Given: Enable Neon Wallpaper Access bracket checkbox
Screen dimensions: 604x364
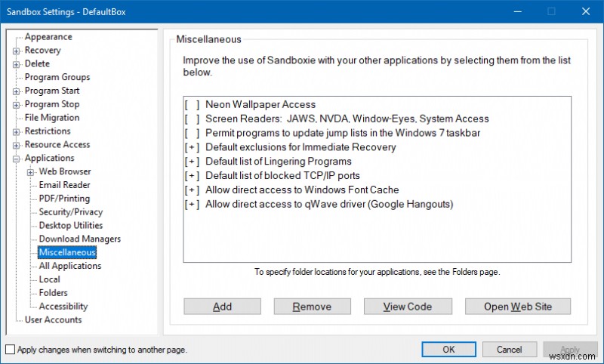Looking at the screenshot, I should [192, 104].
